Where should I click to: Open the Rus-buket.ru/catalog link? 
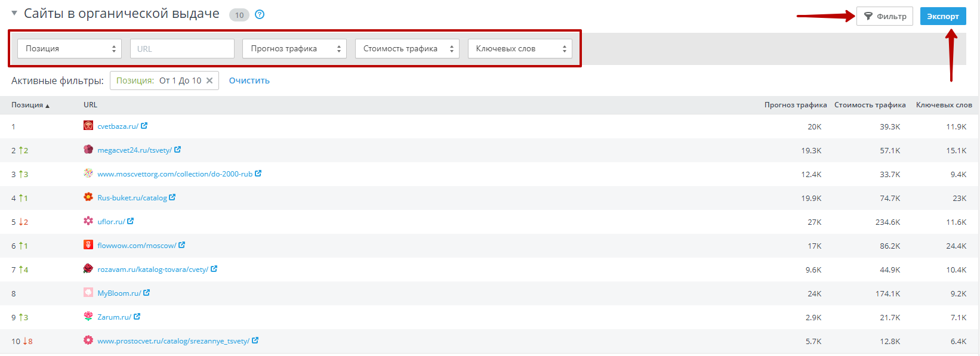(132, 198)
